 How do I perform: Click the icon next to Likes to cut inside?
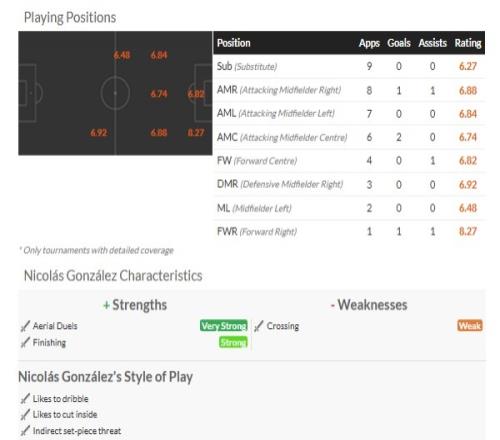point(25,415)
